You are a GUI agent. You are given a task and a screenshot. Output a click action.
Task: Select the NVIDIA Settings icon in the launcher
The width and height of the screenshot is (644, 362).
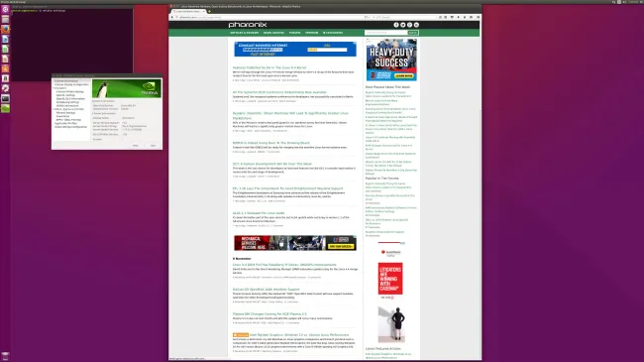(x=5, y=108)
